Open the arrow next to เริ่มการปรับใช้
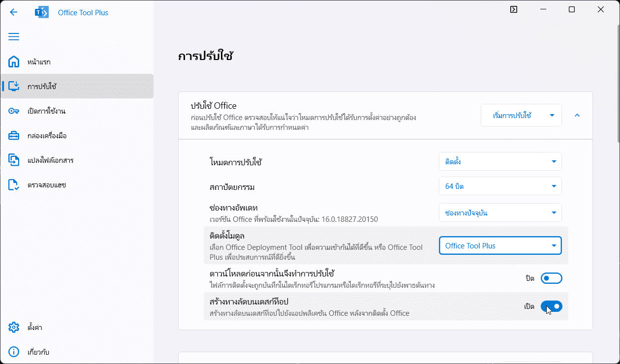This screenshot has width=620, height=364. click(552, 115)
